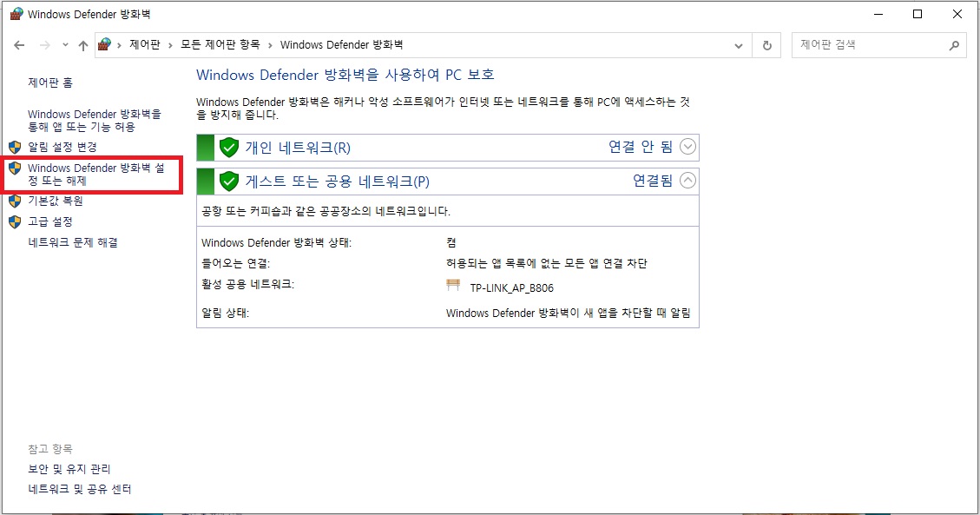Click the search magnifier icon
The image size is (980, 515).
(x=954, y=45)
